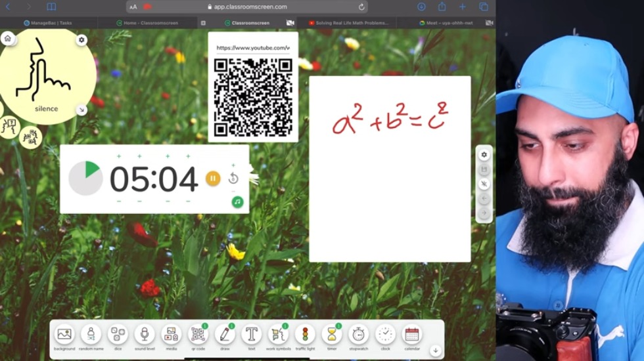This screenshot has height=361, width=644.
Task: Decrease timer tens-of-minutes digit
Action: [119, 202]
